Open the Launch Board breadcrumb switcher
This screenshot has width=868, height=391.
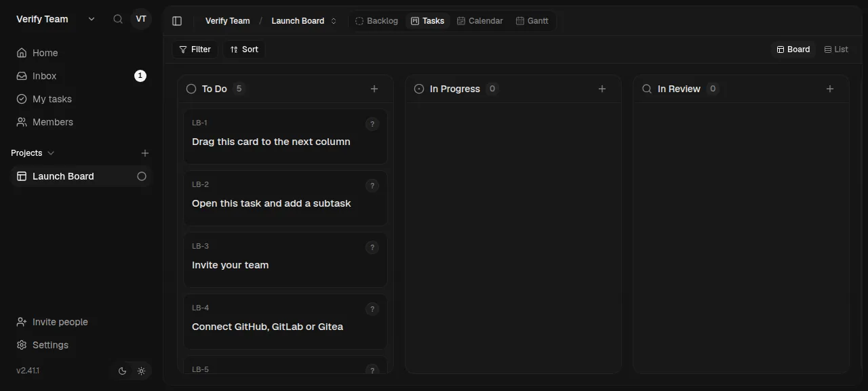pyautogui.click(x=304, y=21)
